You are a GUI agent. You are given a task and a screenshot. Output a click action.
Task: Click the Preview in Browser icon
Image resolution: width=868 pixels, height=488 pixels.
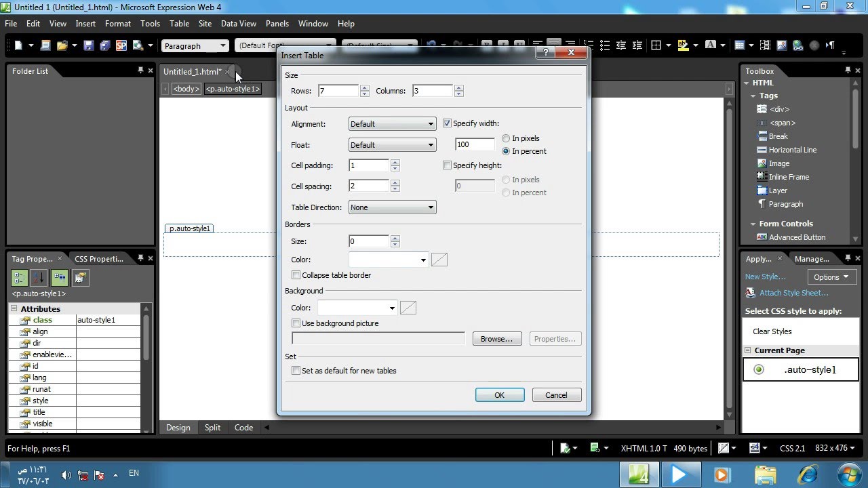[138, 45]
